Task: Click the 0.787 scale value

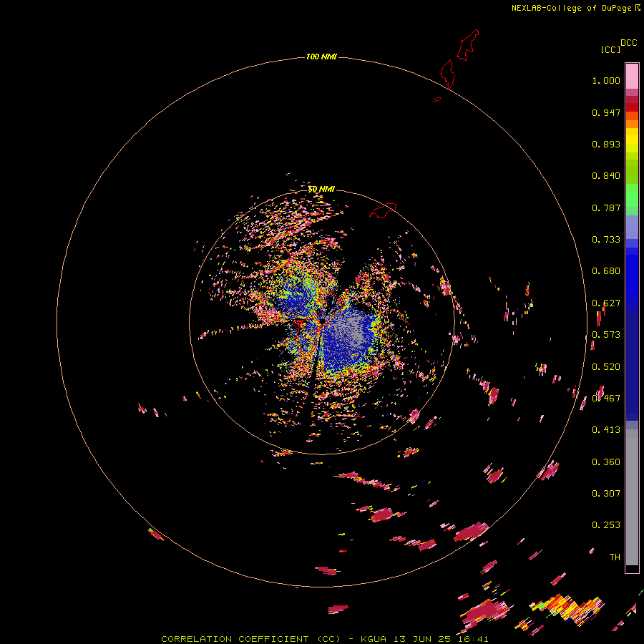Action: [x=606, y=208]
